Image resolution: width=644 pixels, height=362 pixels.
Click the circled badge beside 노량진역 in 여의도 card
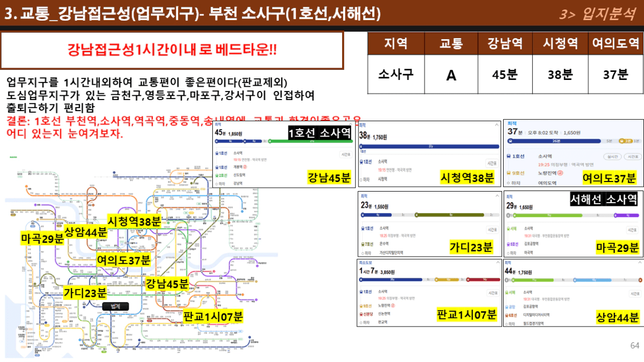pyautogui.click(x=560, y=173)
